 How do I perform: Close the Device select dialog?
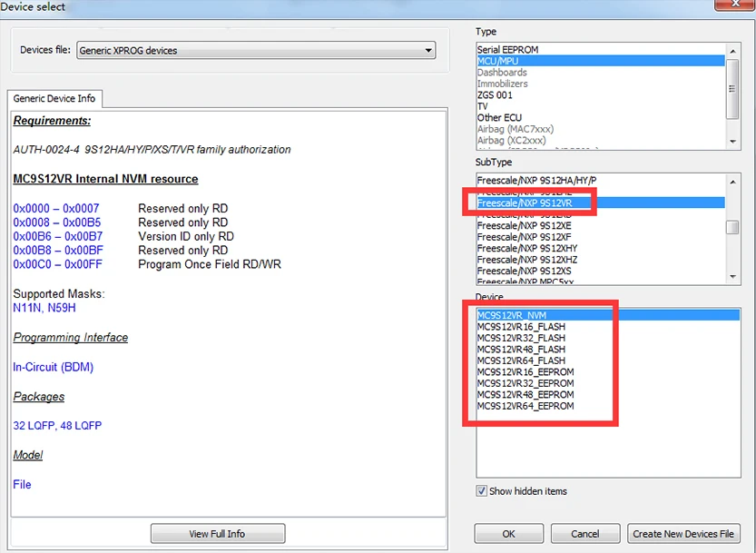(x=734, y=5)
